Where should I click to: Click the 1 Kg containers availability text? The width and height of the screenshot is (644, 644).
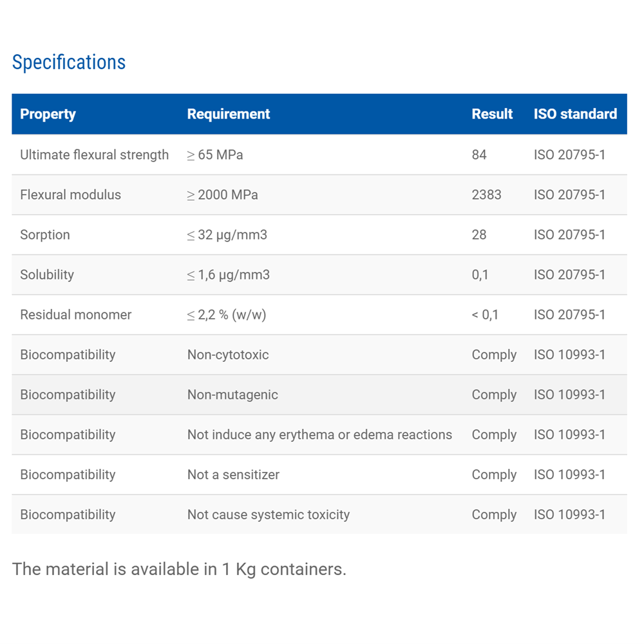179,569
